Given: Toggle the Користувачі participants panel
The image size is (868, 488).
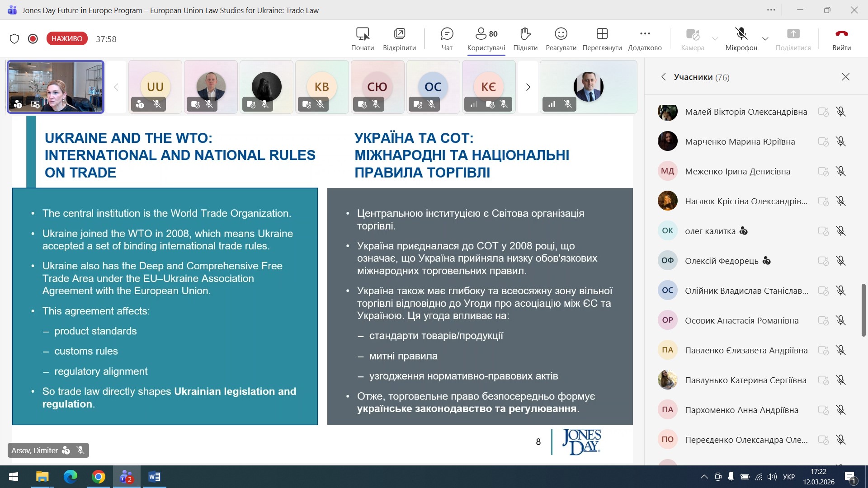Looking at the screenshot, I should point(486,39).
